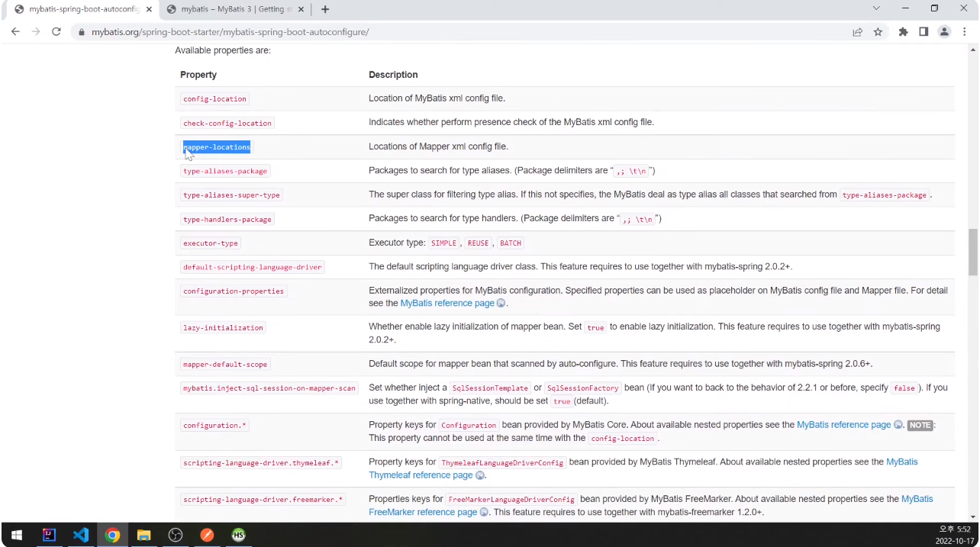Click the type-handlers-package property code
This screenshot has height=547, width=980.
point(227,219)
